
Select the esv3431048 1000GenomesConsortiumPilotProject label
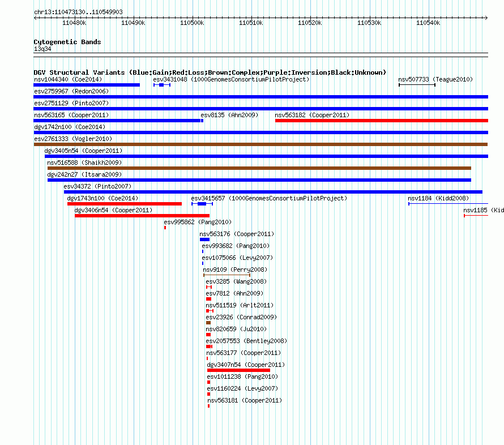231,79
